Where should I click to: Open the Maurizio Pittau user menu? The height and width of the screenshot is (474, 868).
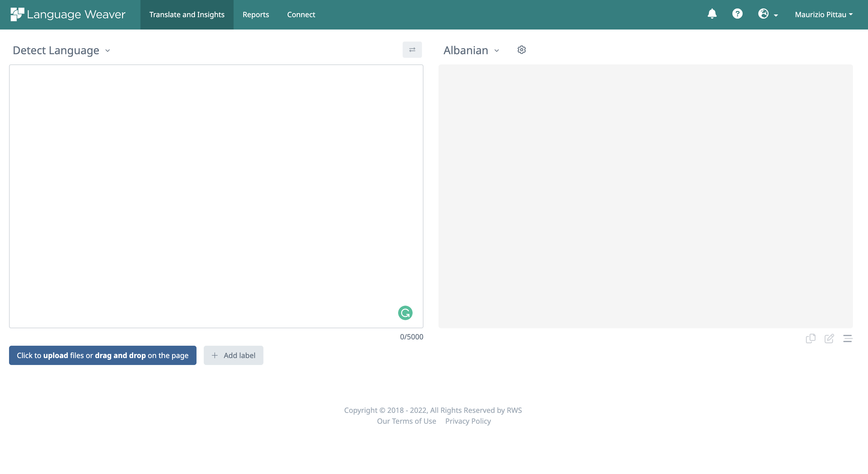tap(823, 14)
